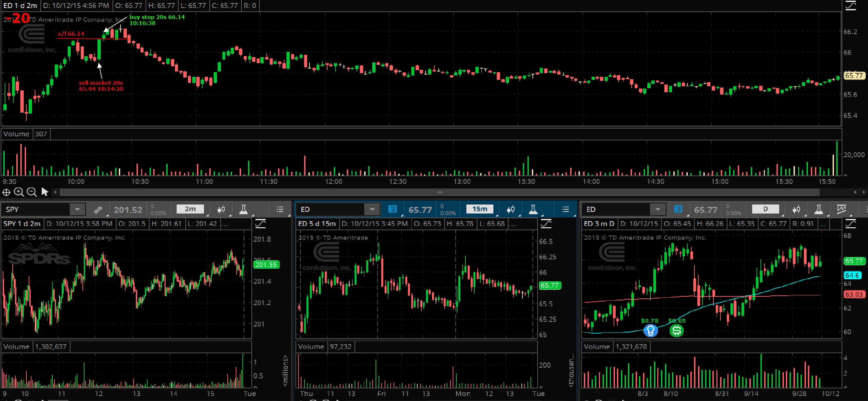Click the 'R: 0.91' value in daily header
The height and width of the screenshot is (401, 868).
(x=803, y=224)
